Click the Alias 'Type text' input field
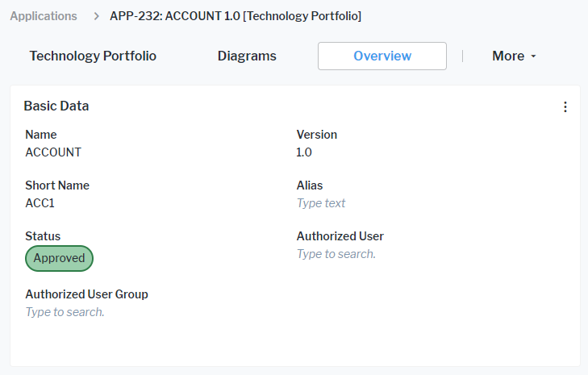588x375 pixels. (321, 203)
